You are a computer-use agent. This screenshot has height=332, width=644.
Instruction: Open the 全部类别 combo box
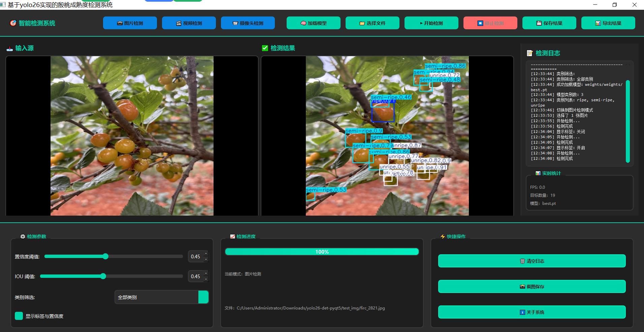click(x=157, y=297)
